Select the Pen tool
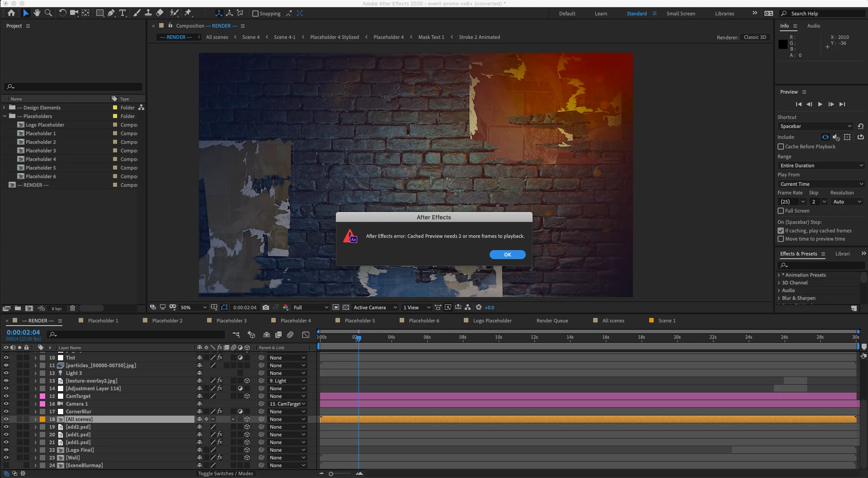 click(111, 13)
